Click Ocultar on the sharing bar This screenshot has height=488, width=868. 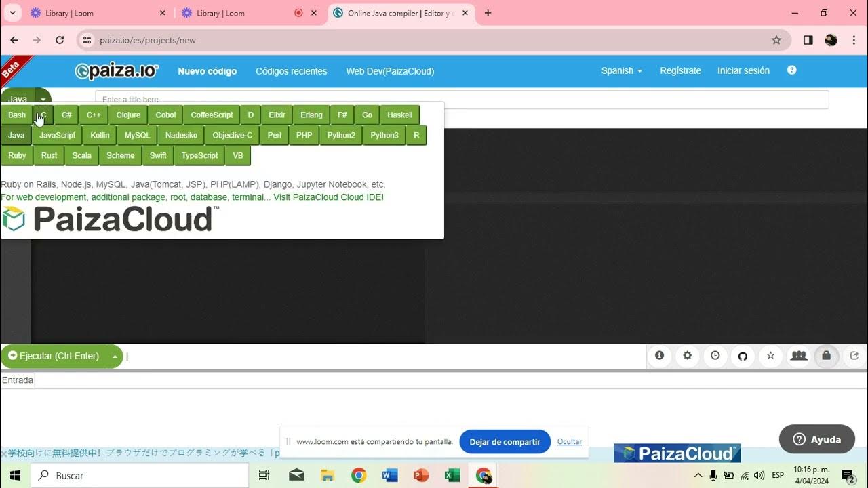pos(570,442)
